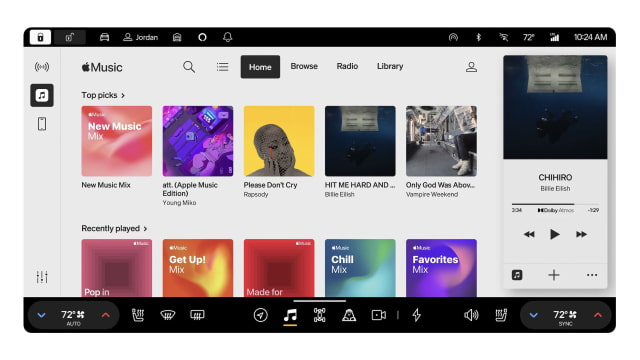This screenshot has width=640, height=360.
Task: Click the Rapsody artist name
Action: pyautogui.click(x=256, y=195)
